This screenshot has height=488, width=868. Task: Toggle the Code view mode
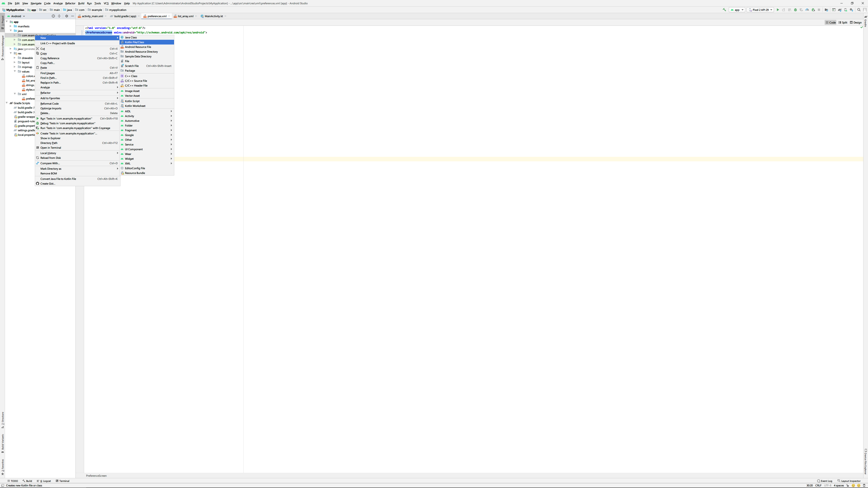(831, 23)
